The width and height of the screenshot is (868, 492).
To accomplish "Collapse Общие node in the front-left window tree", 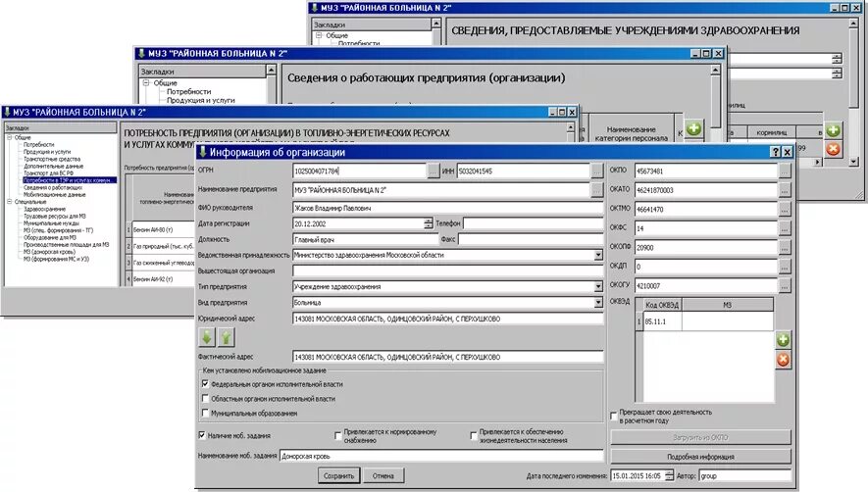I will (10, 137).
